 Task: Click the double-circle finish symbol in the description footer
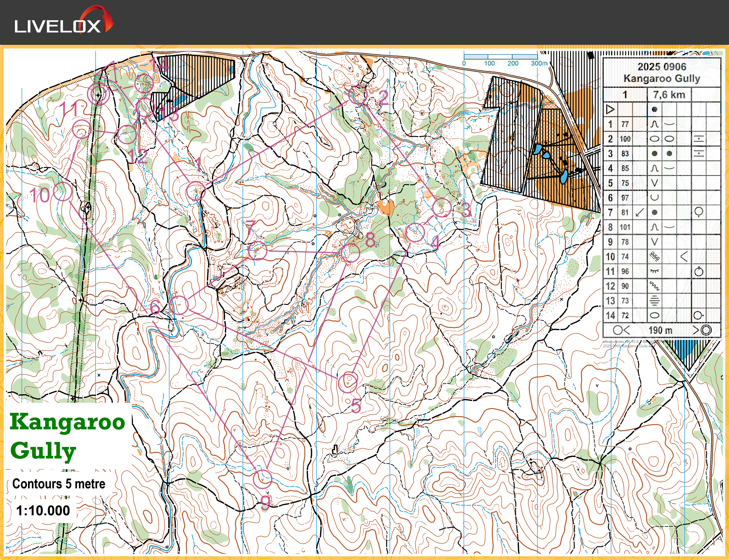point(706,330)
